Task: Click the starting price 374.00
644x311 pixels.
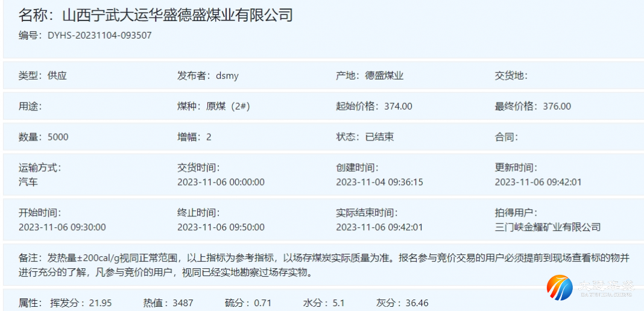Action: pos(399,107)
